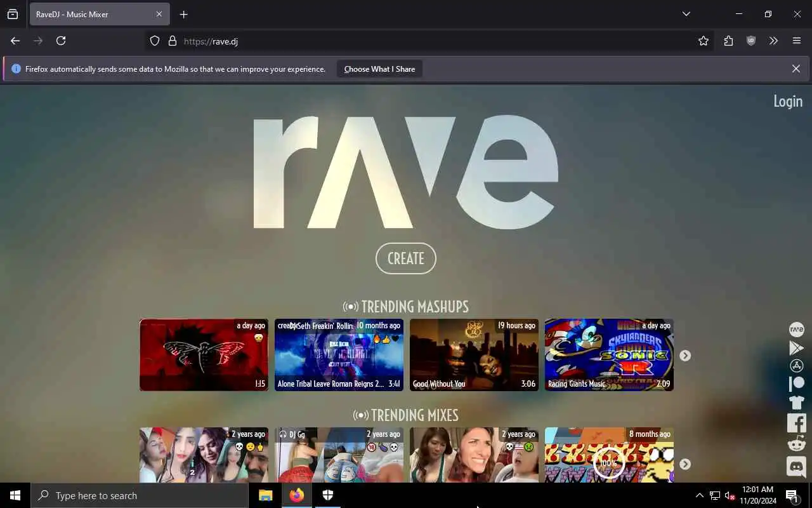Show next trending mashups arrow
812x508 pixels.
coord(685,356)
